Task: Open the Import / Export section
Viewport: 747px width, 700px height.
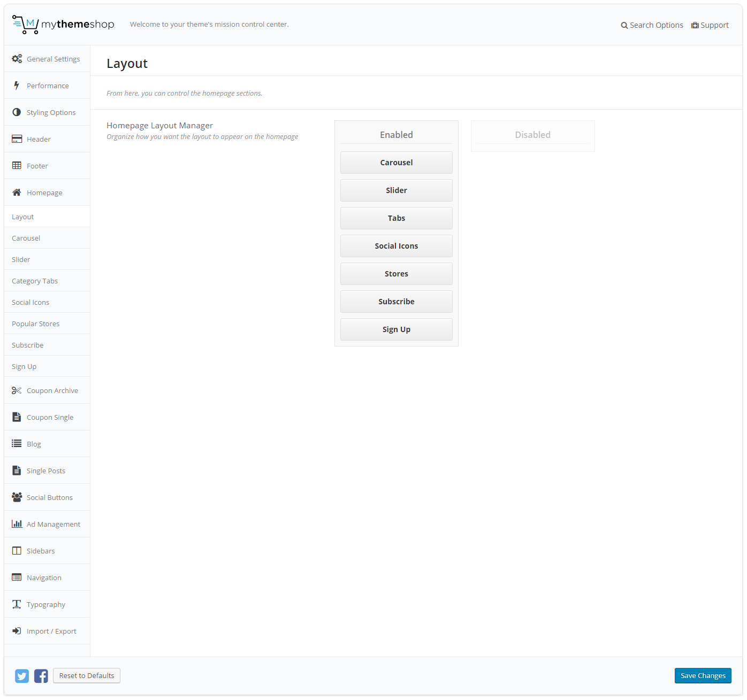Action: pyautogui.click(x=51, y=631)
